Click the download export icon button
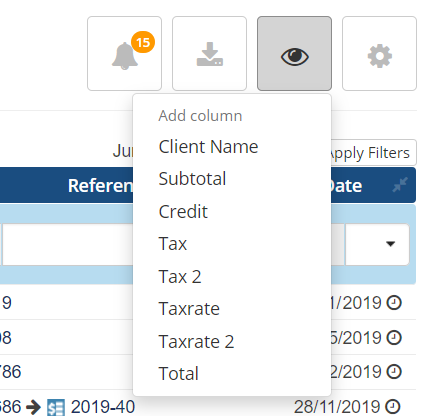This screenshot has height=416, width=426. (209, 53)
